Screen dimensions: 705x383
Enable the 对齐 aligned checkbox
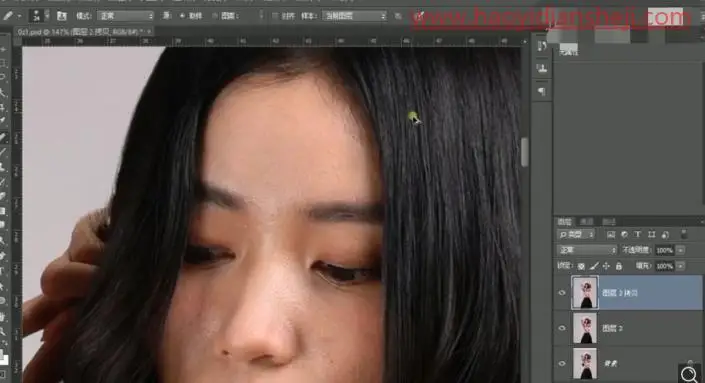[x=275, y=16]
